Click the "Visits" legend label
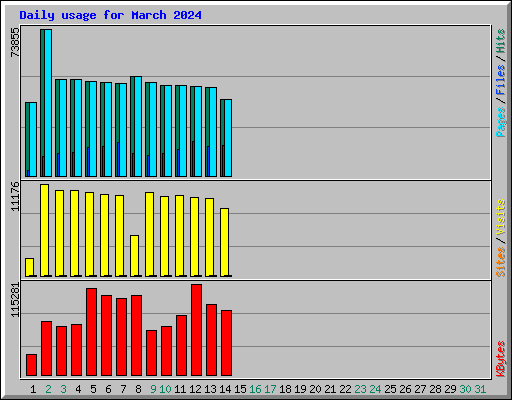The height and width of the screenshot is (400, 512). click(x=500, y=217)
